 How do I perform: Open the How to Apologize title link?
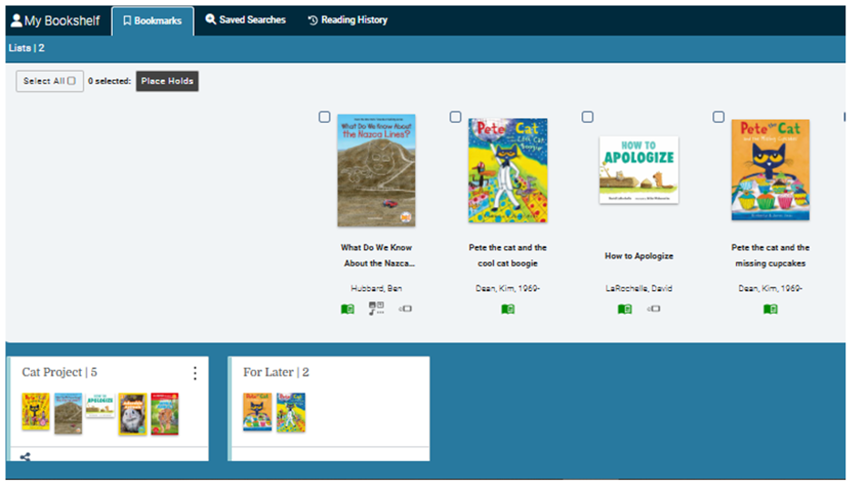click(x=639, y=256)
